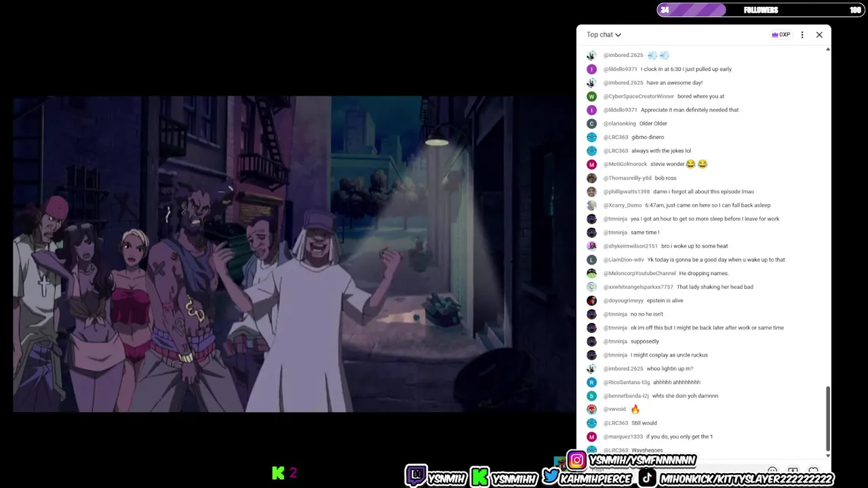
Task: Open username @phillipwatts1398
Action: (627, 192)
